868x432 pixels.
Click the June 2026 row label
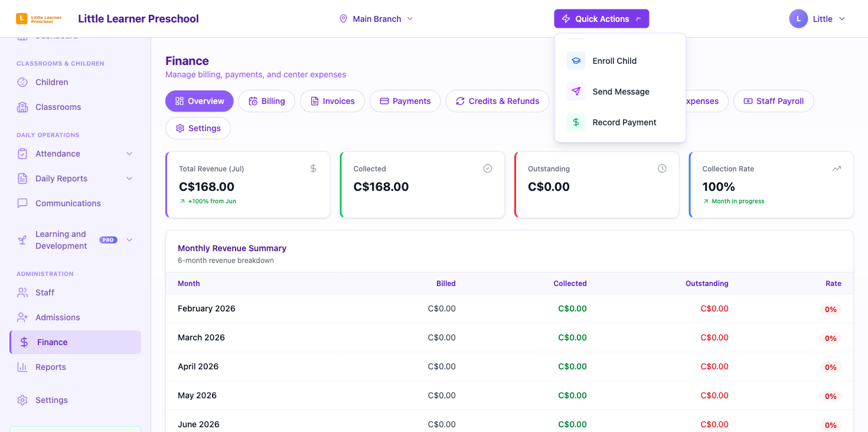[198, 424]
